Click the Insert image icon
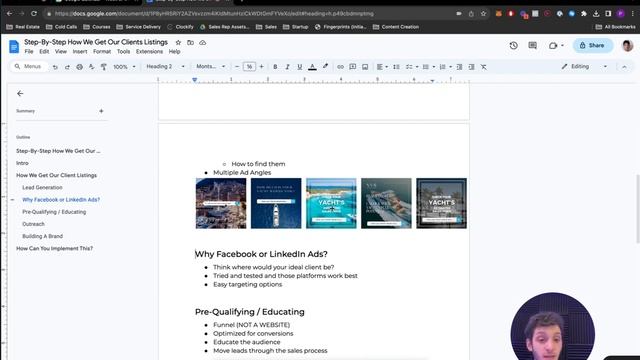Image resolution: width=640 pixels, height=360 pixels. pyautogui.click(x=365, y=67)
